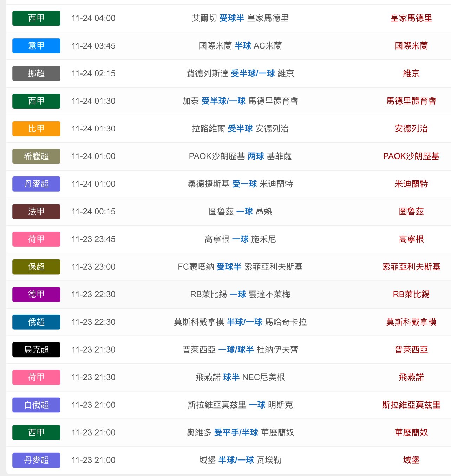
Task: Click the purple 德甲 league badge
Action: click(36, 295)
